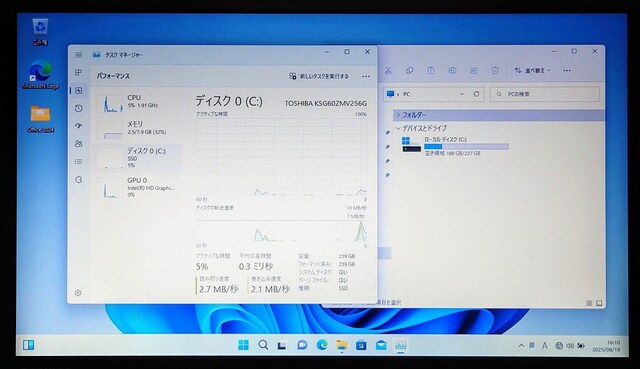The width and height of the screenshot is (640, 369).
Task: Click Task Manager icon on the taskbar
Action: point(400,345)
